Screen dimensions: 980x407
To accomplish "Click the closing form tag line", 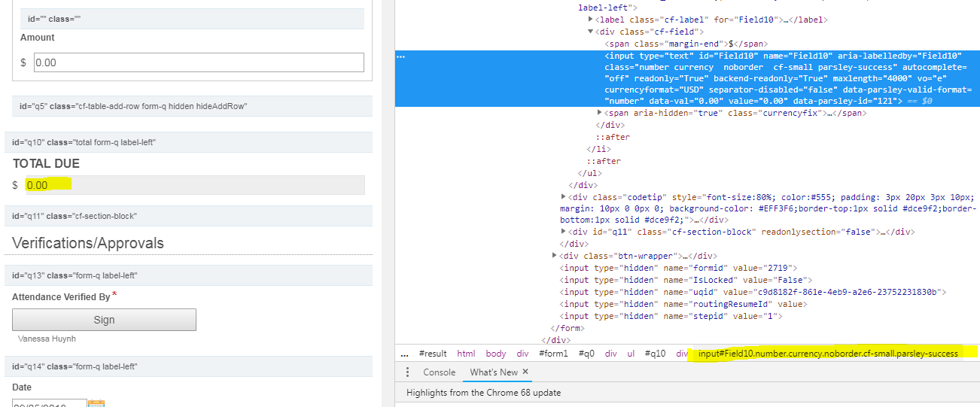I will (x=568, y=328).
